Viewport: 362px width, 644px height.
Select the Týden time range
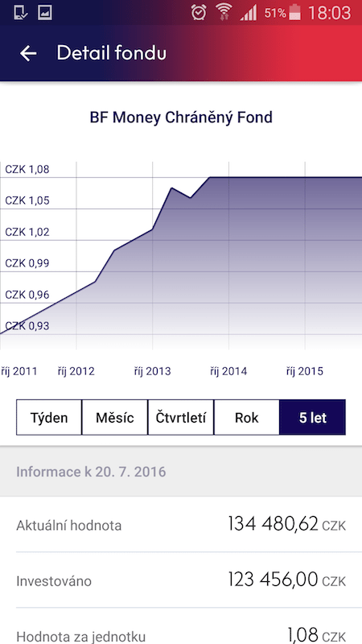49,417
